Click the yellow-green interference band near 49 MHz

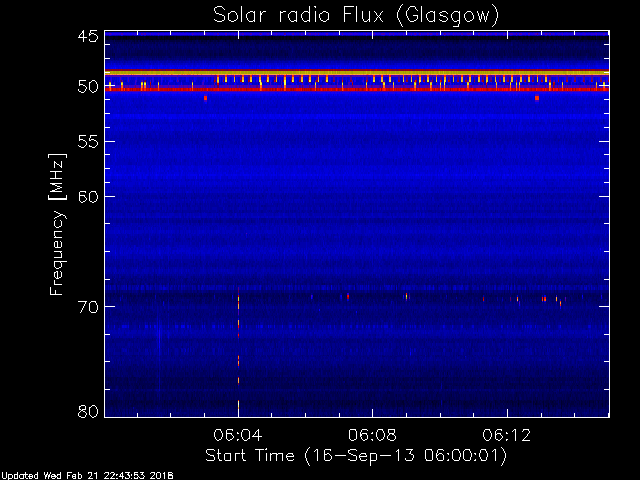click(x=357, y=73)
